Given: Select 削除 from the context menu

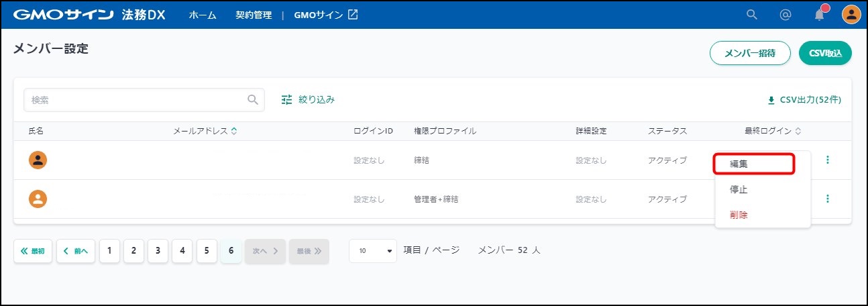Looking at the screenshot, I should (738, 215).
